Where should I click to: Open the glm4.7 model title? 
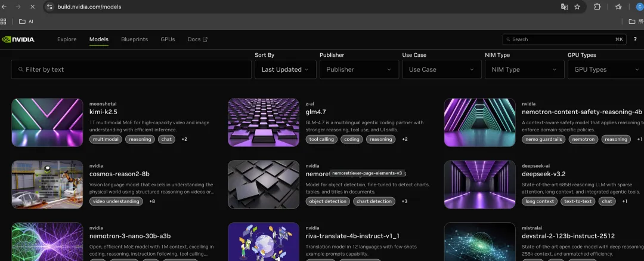tap(316, 112)
